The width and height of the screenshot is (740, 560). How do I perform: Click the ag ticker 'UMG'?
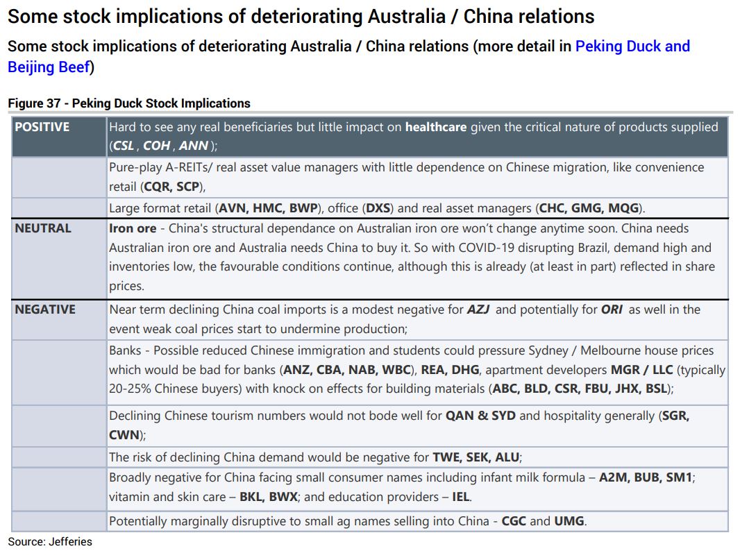[569, 521]
